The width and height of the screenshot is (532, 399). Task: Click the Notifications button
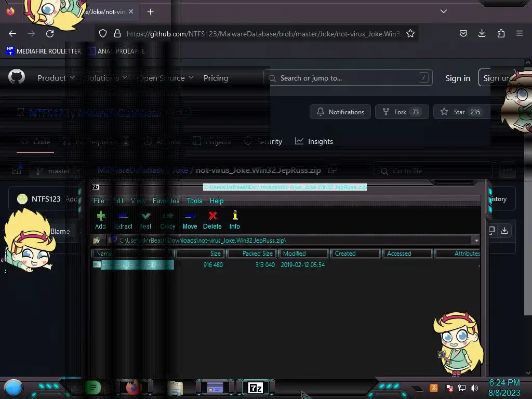point(340,112)
